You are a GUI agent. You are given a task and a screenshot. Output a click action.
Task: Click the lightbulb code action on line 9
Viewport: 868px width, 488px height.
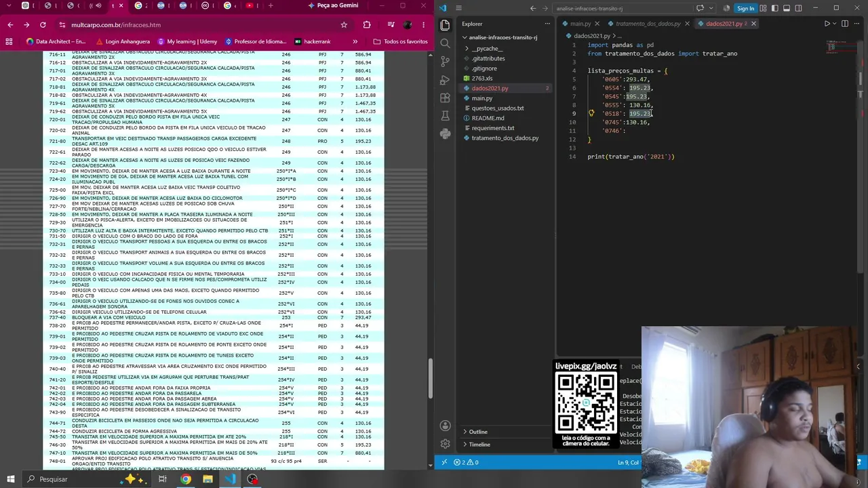tap(591, 113)
